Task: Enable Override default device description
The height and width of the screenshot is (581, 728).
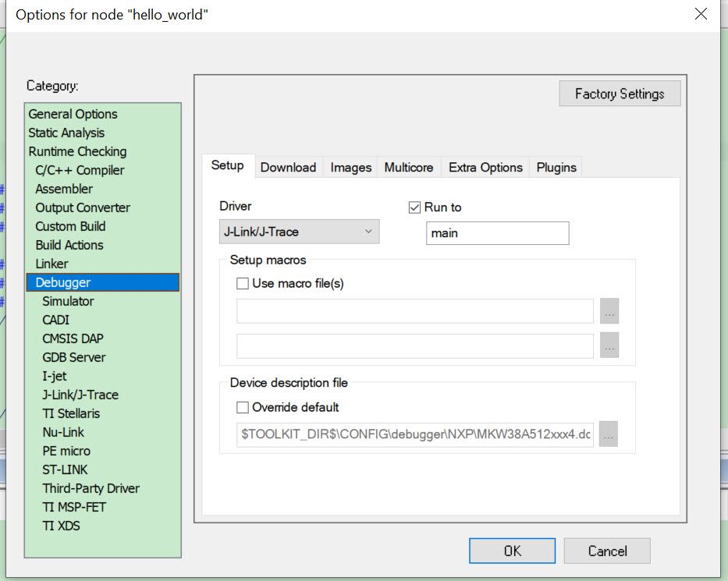Action: [243, 407]
